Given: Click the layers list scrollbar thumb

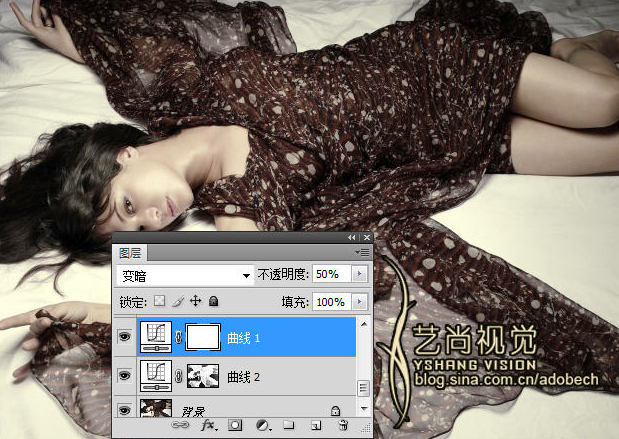Looking at the screenshot, I should (x=364, y=388).
